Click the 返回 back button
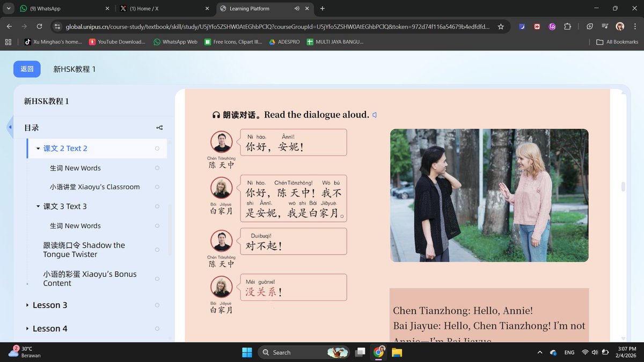The height and width of the screenshot is (362, 644). coord(27,69)
